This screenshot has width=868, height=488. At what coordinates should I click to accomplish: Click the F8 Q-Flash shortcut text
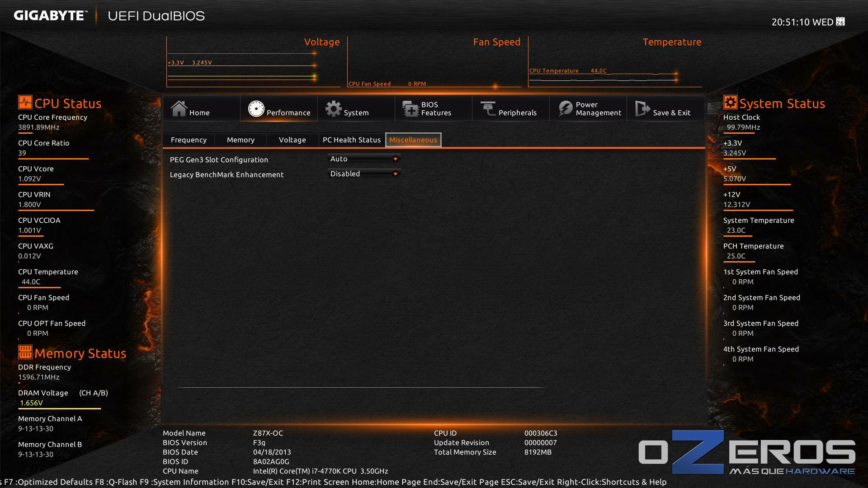click(116, 482)
